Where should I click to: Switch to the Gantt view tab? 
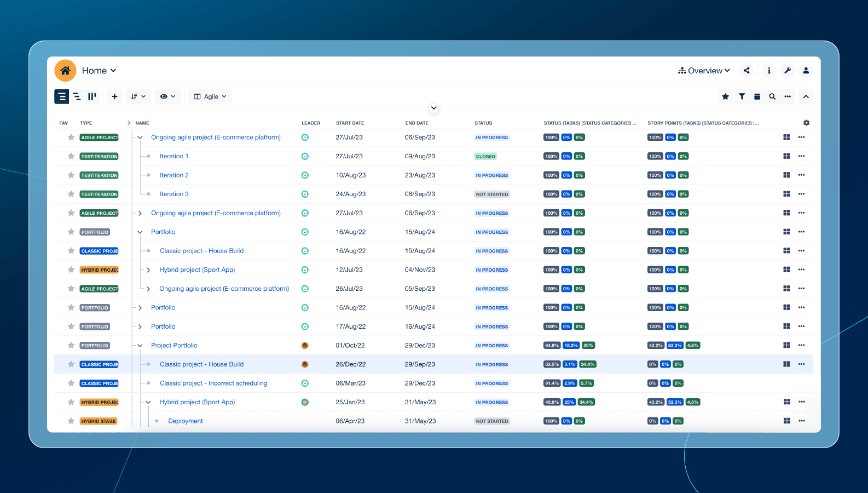77,96
